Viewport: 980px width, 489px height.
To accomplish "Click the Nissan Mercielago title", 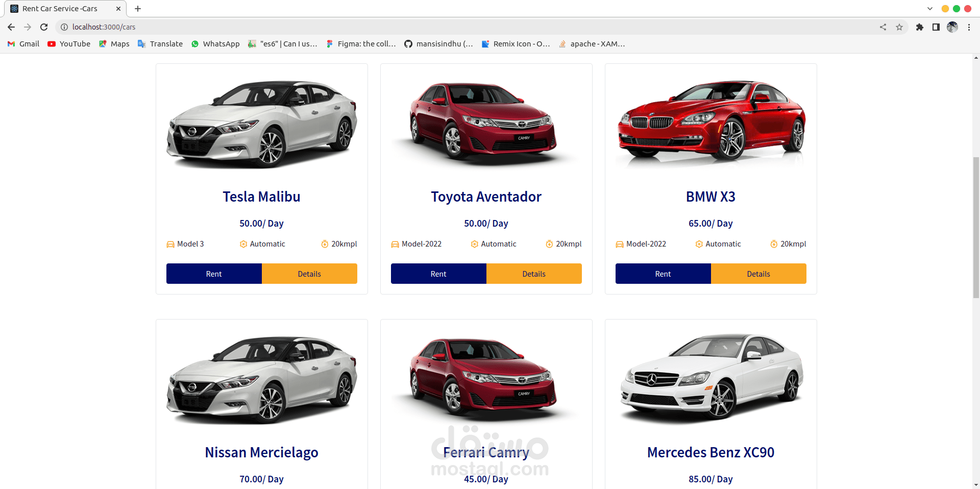I will tap(262, 452).
